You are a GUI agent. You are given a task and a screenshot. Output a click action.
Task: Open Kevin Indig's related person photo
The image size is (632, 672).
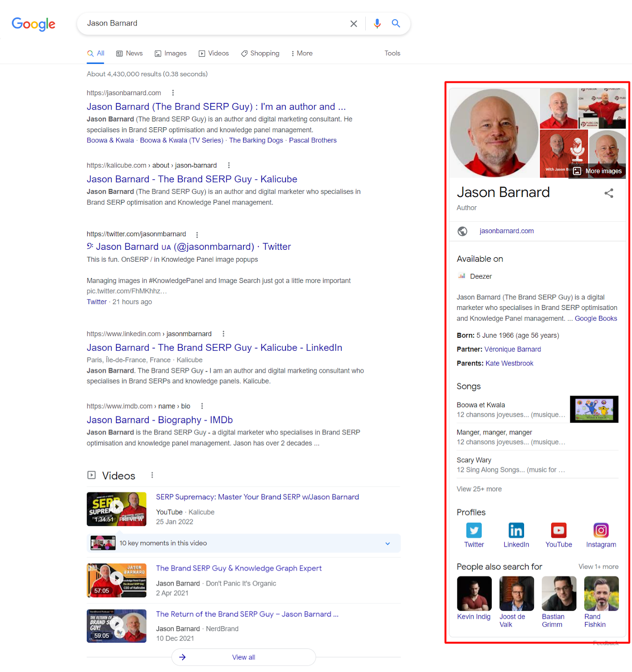(x=474, y=593)
